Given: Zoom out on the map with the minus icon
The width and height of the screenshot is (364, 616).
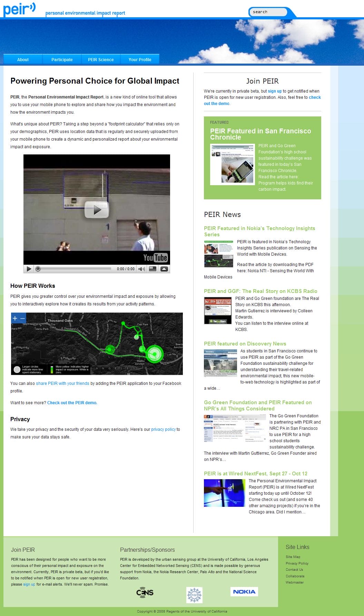Looking at the screenshot, I should 22,318.
